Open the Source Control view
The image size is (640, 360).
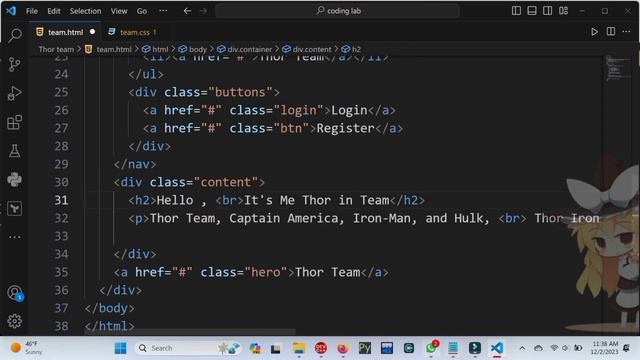coord(15,64)
